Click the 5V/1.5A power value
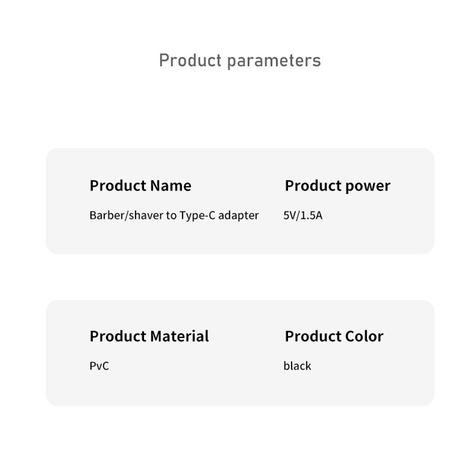Screen dimensions: 476x476 click(x=303, y=215)
